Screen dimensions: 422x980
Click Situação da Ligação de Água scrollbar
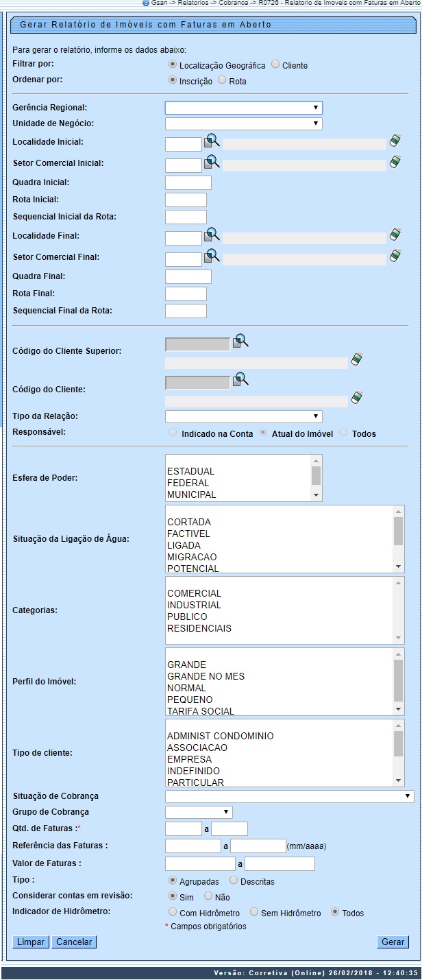398,538
